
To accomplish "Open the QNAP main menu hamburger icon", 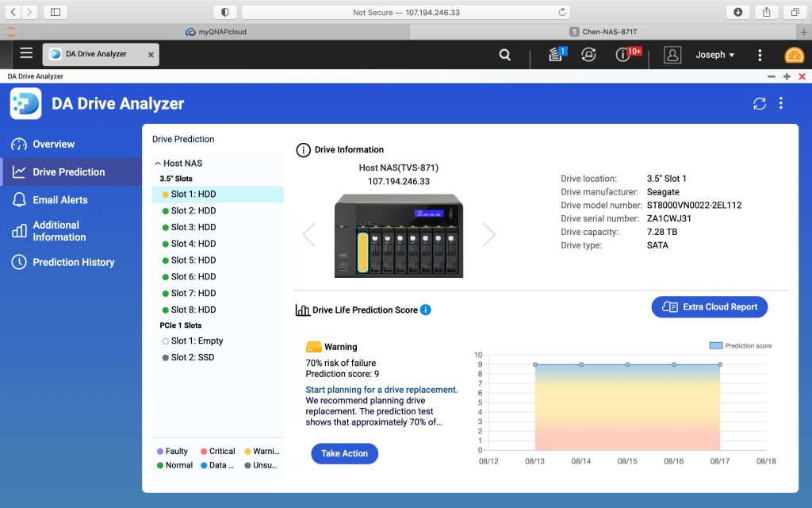I will click(26, 53).
